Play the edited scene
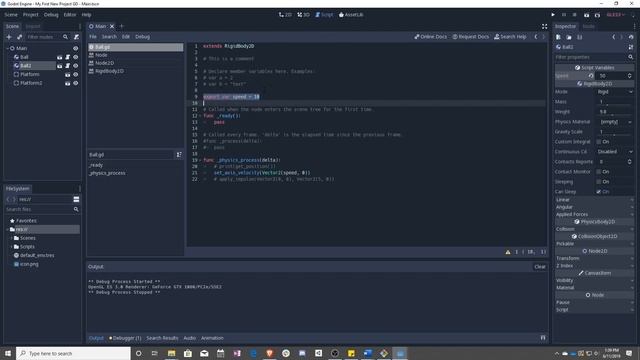Viewport: 640px width, 360px height. (586, 15)
